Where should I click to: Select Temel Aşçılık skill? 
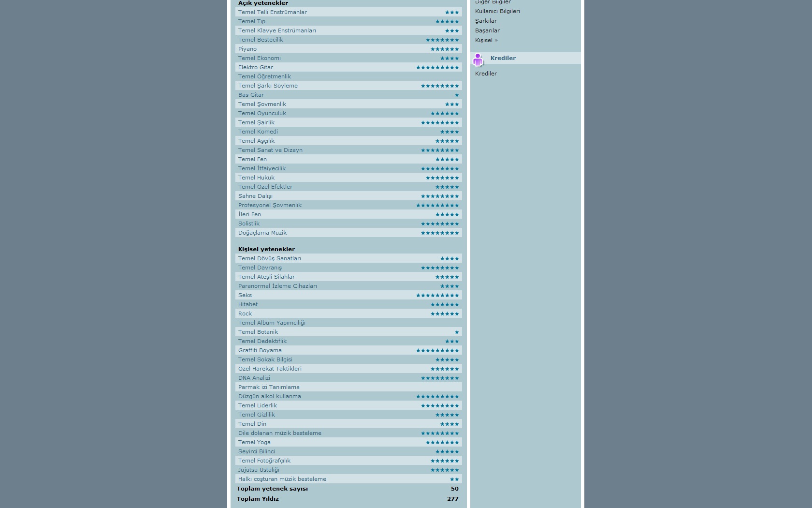[256, 141]
